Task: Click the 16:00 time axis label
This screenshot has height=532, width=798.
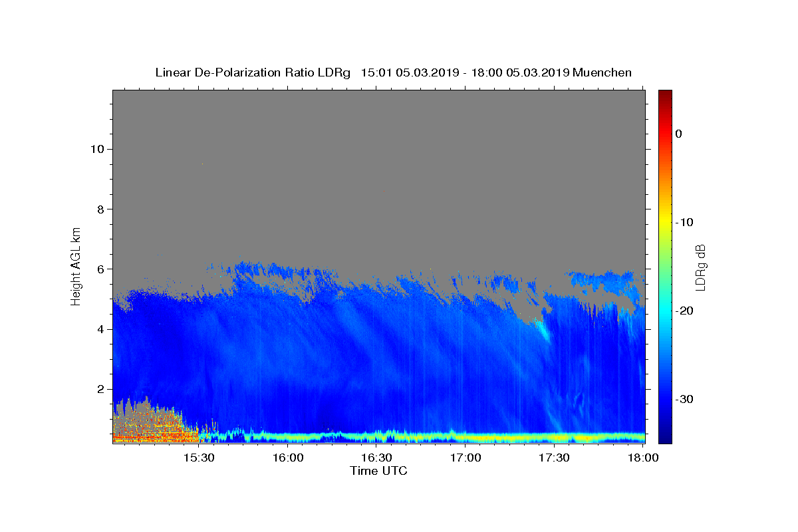Action: 287,458
